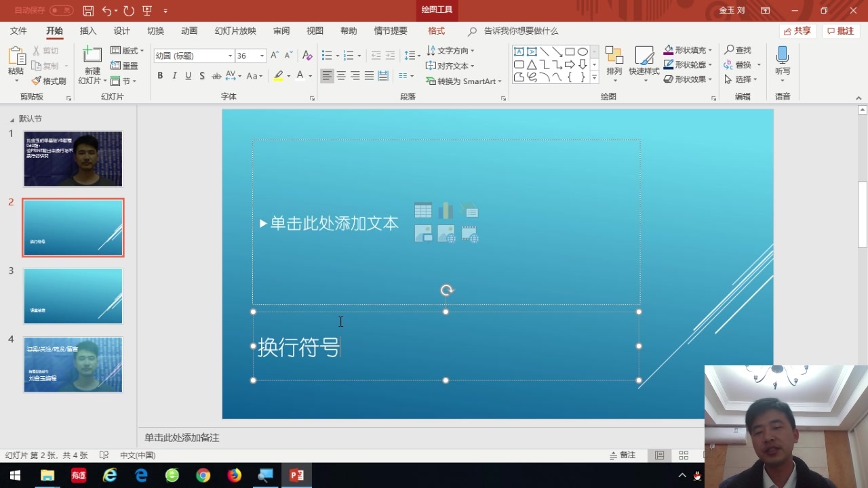This screenshot has height=488, width=868.
Task: Select slide 4 thumbnail
Action: point(73,365)
